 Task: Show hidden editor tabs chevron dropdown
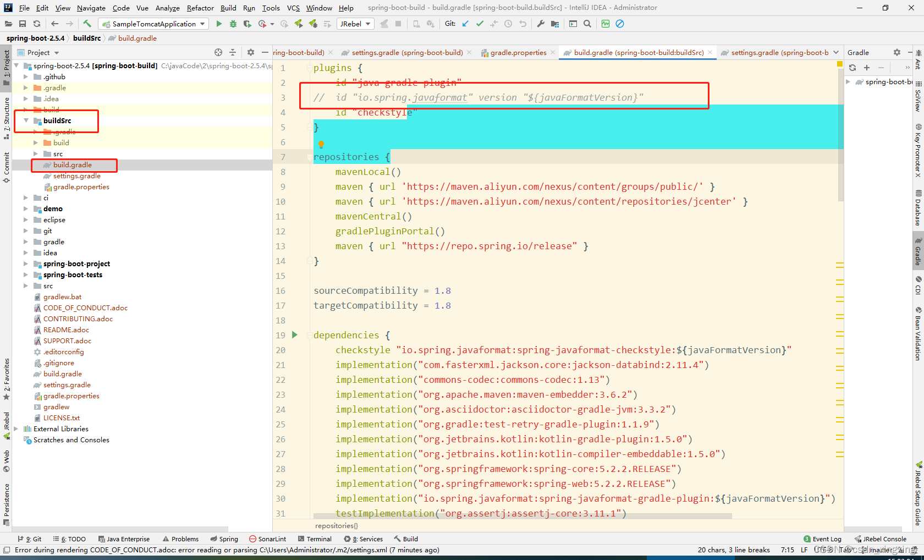point(836,52)
